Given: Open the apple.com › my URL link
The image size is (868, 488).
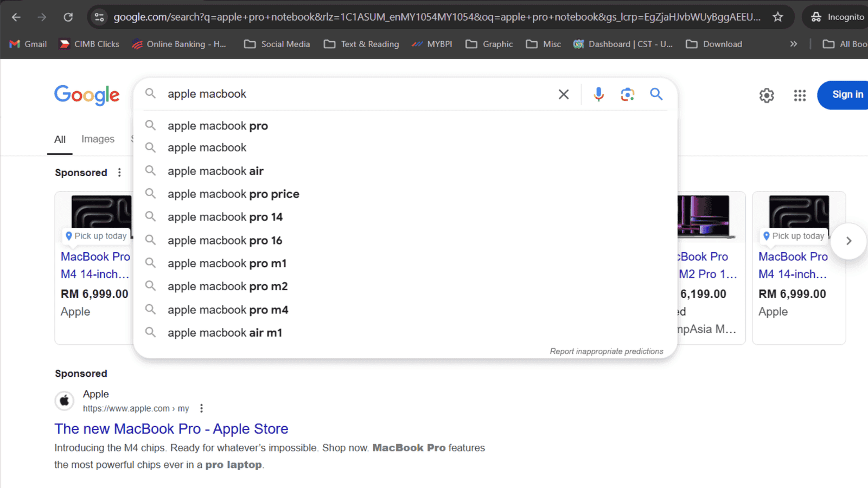Looking at the screenshot, I should 136,408.
